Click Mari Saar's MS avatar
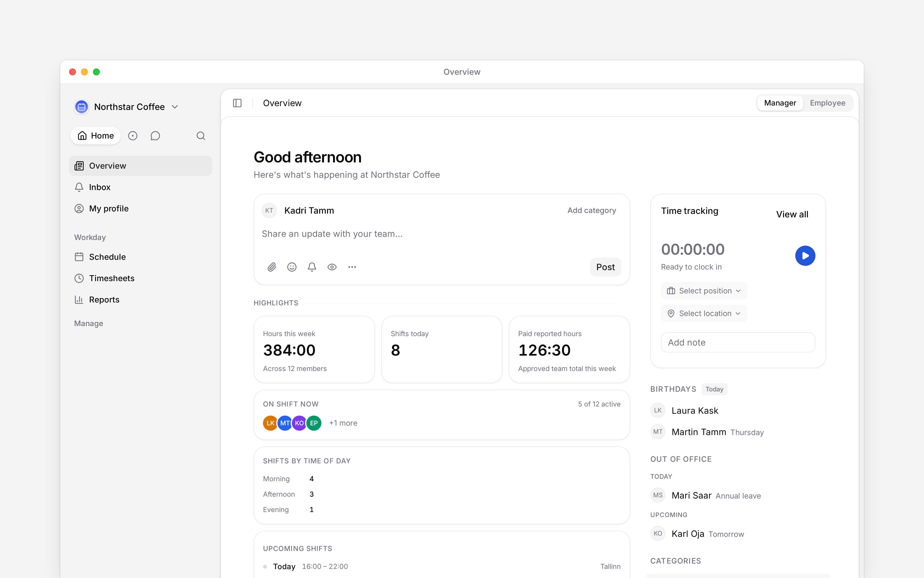This screenshot has height=578, width=924. tap(658, 495)
